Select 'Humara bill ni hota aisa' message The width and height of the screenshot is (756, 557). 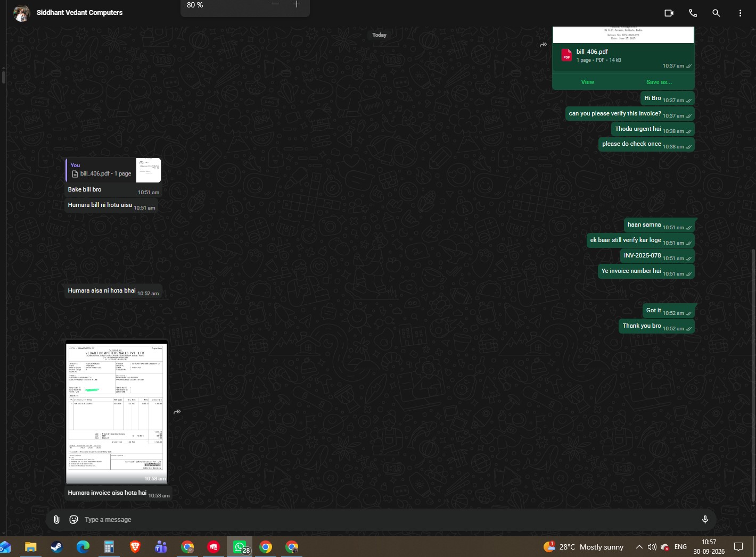point(111,205)
